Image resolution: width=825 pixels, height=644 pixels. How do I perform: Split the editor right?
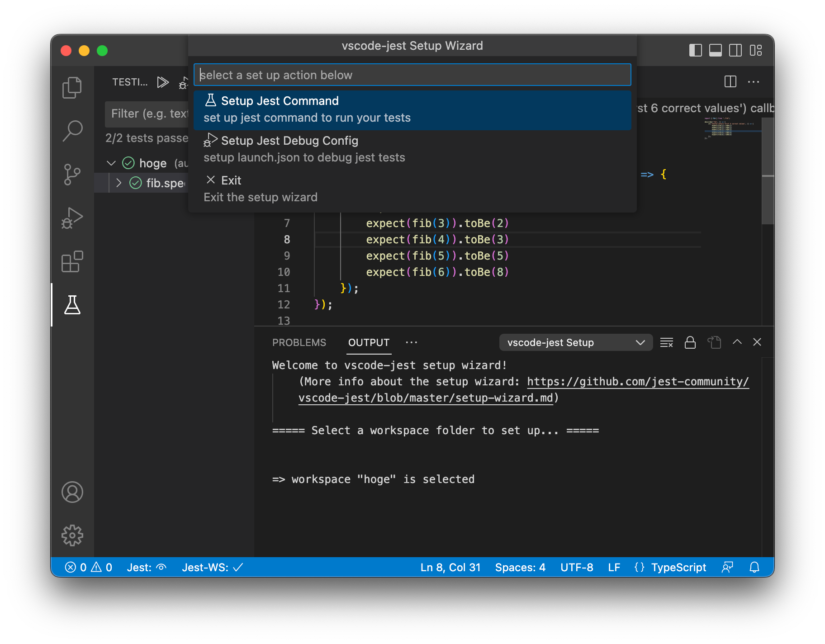coord(730,82)
